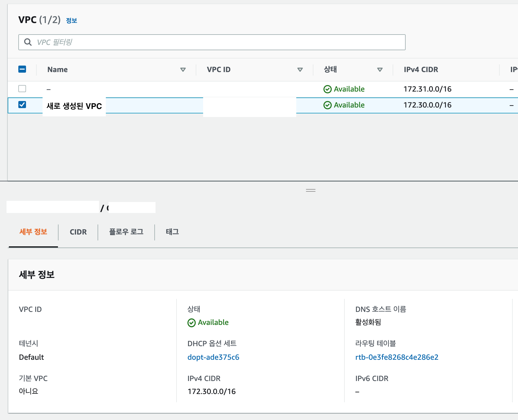Image resolution: width=518 pixels, height=420 pixels.
Task: Switch to the 플로우 로그 tab
Action: pos(126,232)
